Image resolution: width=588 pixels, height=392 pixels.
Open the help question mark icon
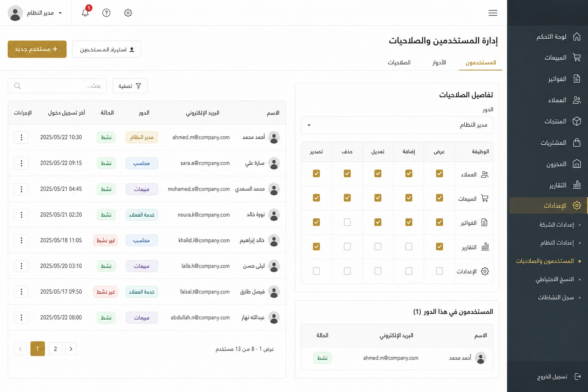[x=106, y=13]
